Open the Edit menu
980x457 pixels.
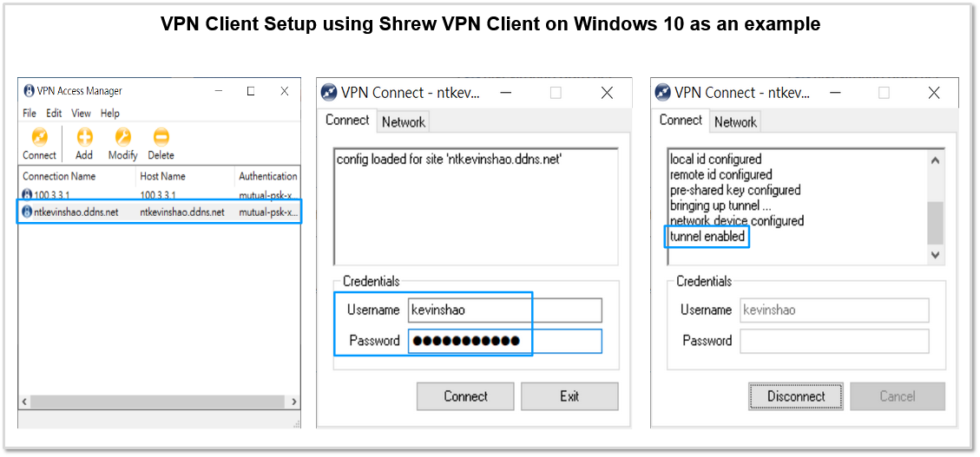(x=54, y=114)
